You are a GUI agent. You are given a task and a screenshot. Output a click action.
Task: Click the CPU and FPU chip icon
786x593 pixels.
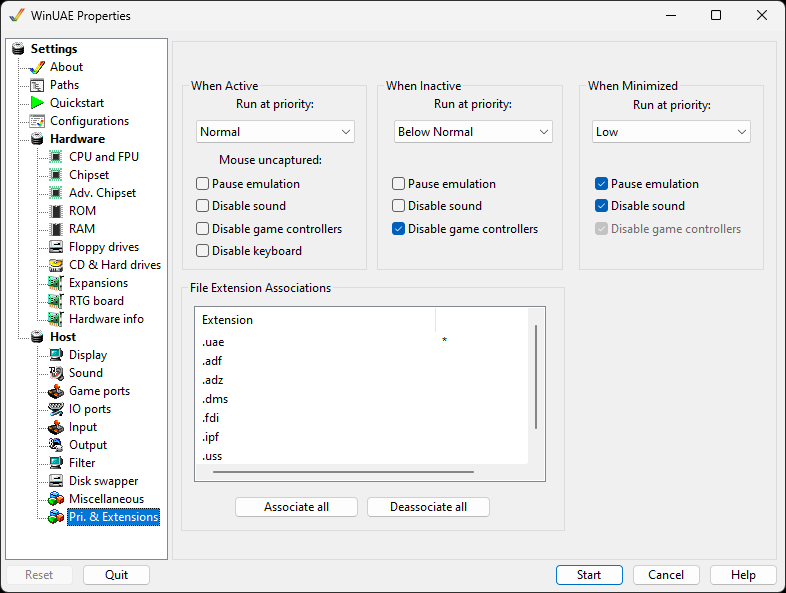(x=56, y=157)
